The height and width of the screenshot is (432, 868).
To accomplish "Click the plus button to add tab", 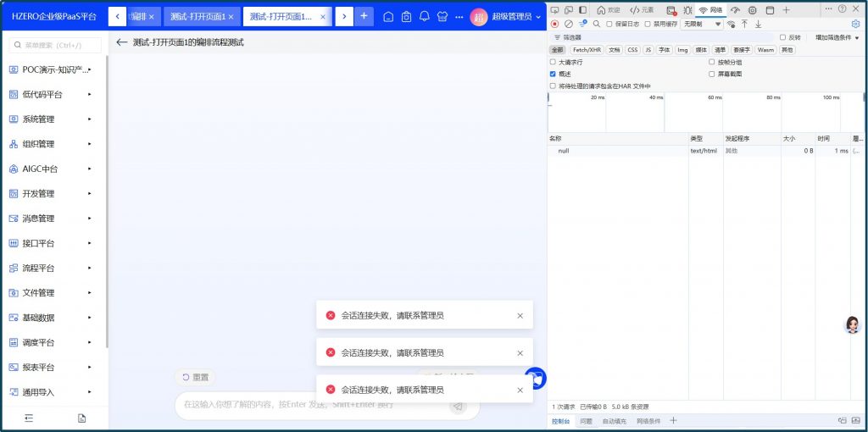I will pos(364,16).
